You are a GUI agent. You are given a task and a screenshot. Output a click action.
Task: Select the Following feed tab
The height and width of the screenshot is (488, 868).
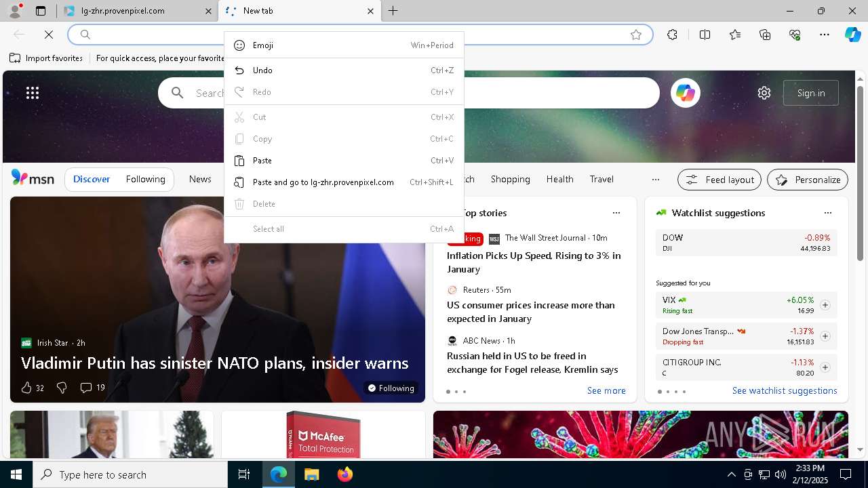tap(145, 180)
